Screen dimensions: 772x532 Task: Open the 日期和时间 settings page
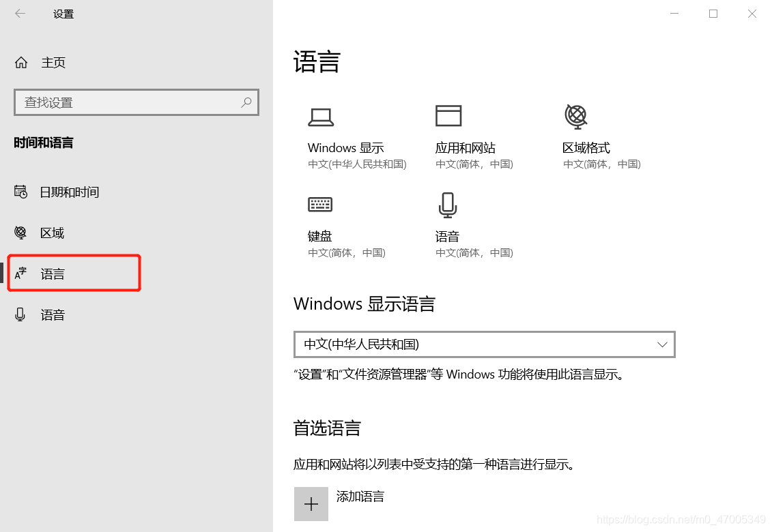70,192
